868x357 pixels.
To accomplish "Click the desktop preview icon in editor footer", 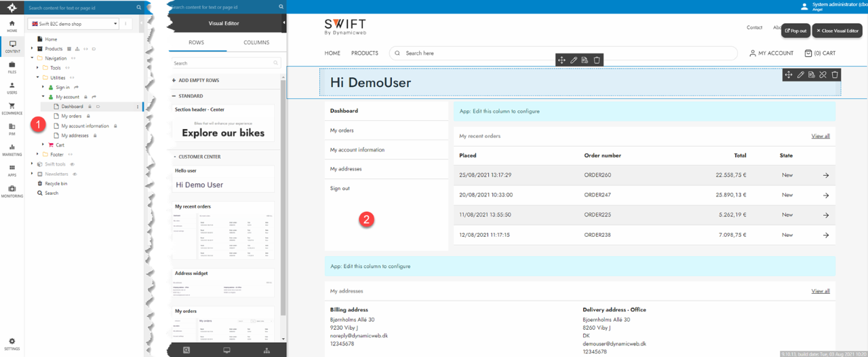I will [x=226, y=350].
